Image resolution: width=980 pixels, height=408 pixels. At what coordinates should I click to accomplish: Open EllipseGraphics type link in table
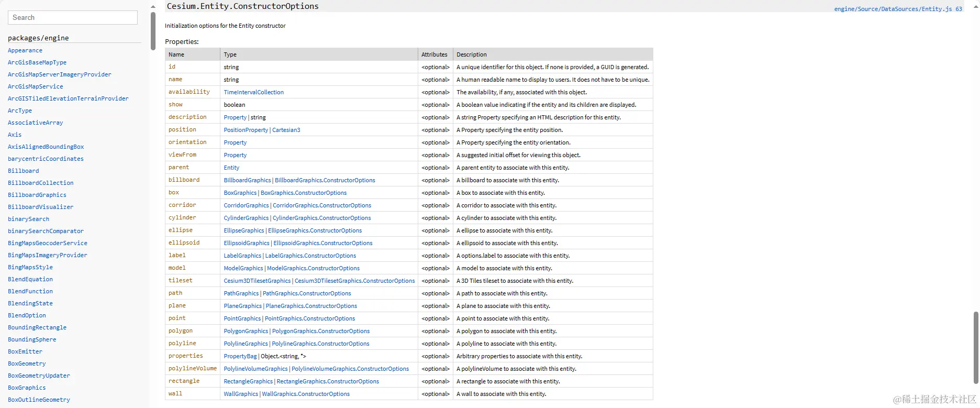pyautogui.click(x=244, y=230)
